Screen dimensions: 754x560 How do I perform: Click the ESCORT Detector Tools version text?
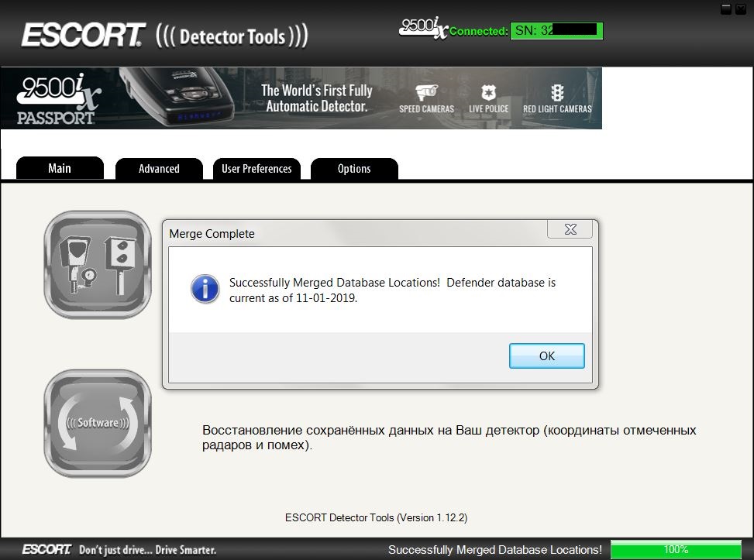click(x=376, y=517)
